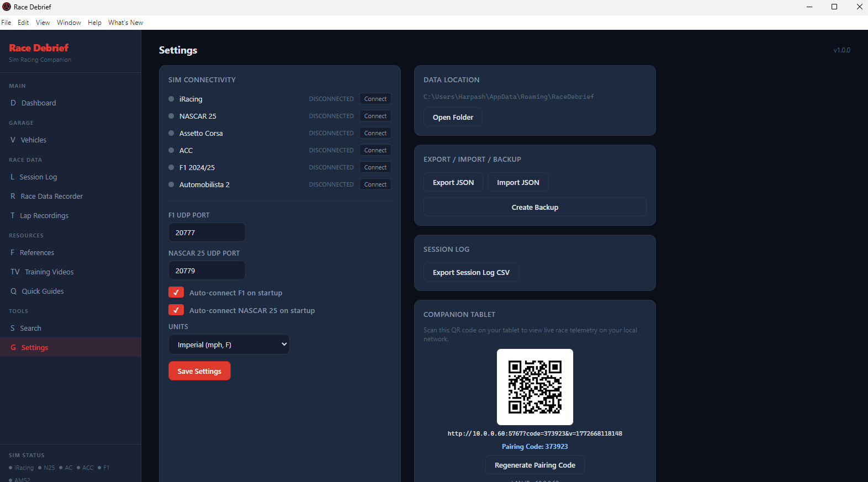This screenshot has height=482, width=868.
Task: Open the Help menu
Action: (x=94, y=23)
